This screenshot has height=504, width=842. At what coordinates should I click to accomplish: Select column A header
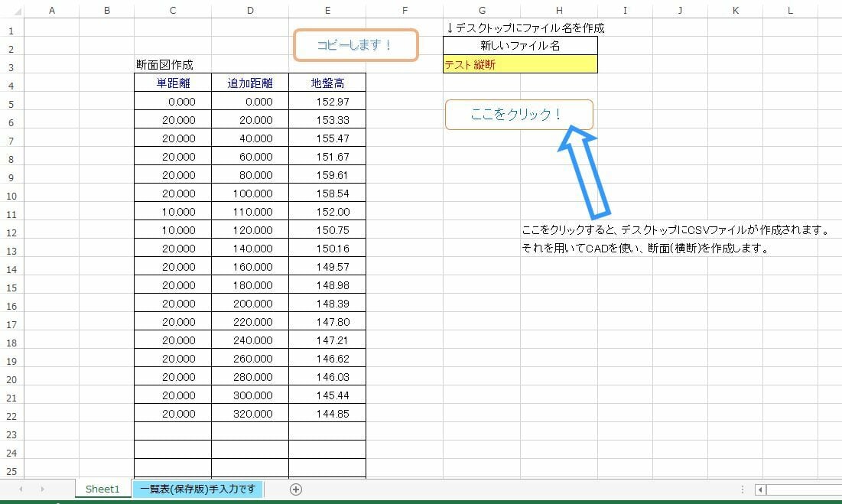(x=51, y=10)
